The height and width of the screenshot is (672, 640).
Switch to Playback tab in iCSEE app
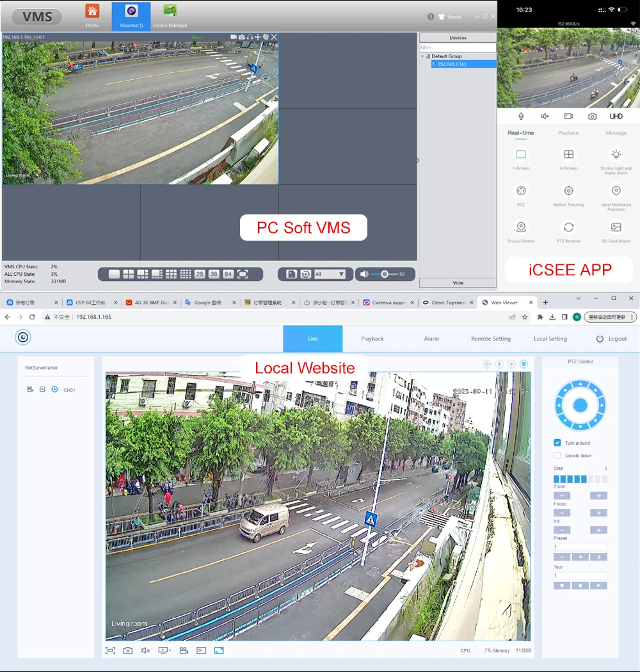pyautogui.click(x=568, y=133)
